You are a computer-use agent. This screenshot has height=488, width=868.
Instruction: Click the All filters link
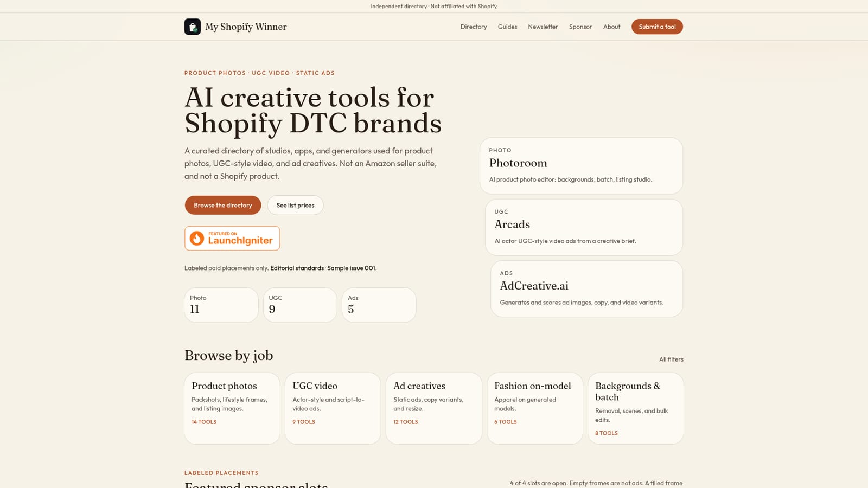pyautogui.click(x=671, y=359)
